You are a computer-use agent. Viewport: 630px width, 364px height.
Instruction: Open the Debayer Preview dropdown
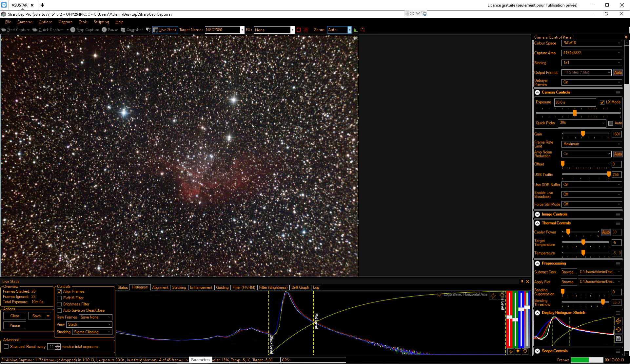(592, 82)
